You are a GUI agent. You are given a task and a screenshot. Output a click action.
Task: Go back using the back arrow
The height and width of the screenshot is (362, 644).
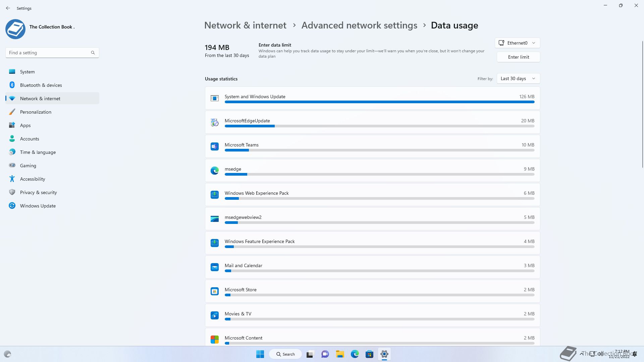[x=8, y=8]
